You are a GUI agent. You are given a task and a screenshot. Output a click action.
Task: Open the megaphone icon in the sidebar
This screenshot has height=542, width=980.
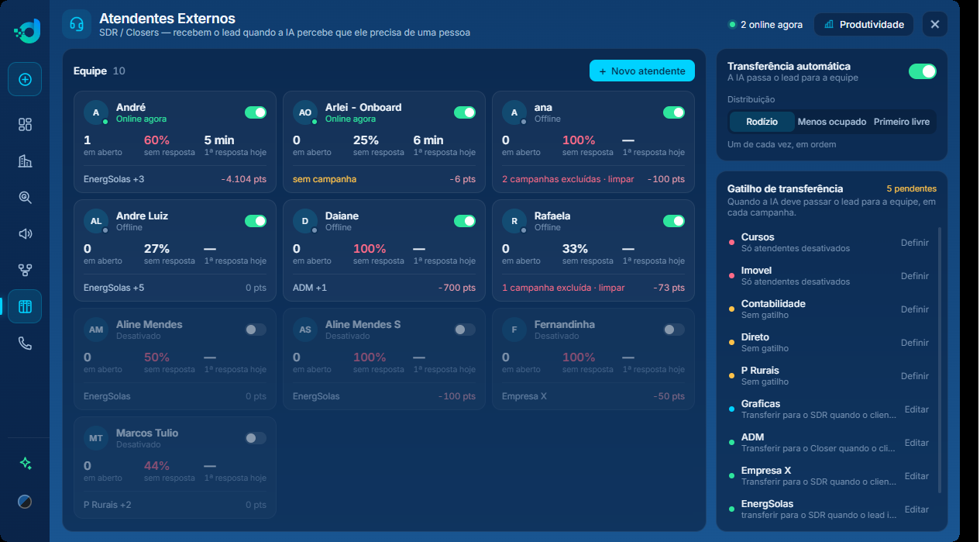tap(25, 233)
